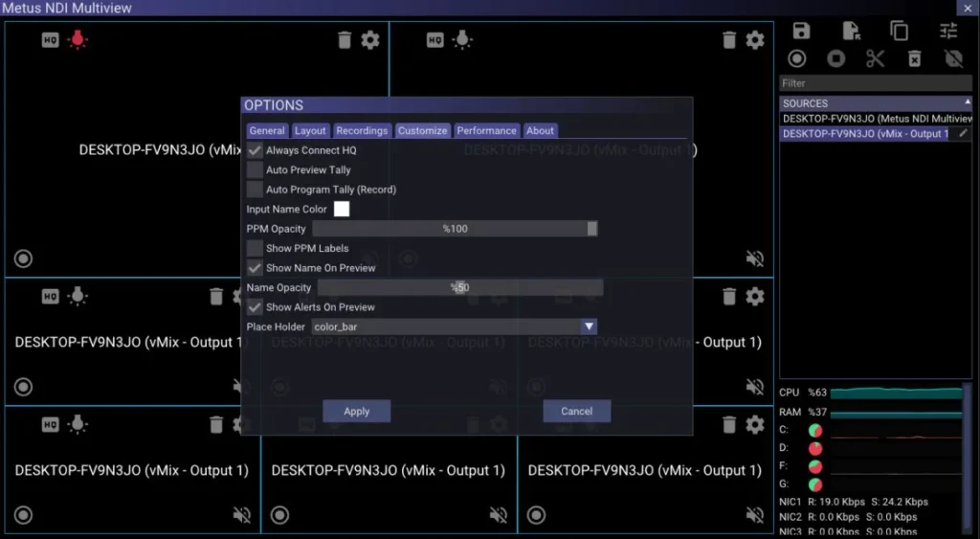Viewport: 980px width, 539px height.
Task: Switch to the General tab
Action: [x=267, y=131]
